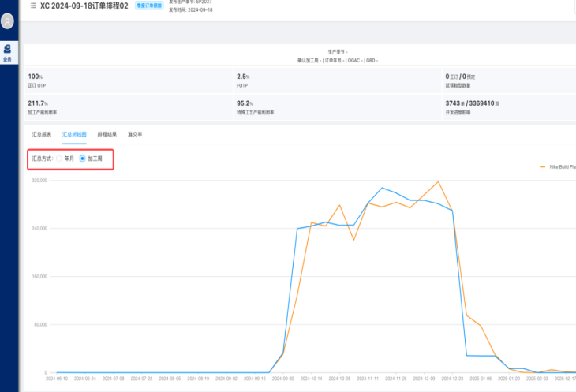Click the 2025-01-06 x-axis label
576x392 pixels.
pos(481,379)
